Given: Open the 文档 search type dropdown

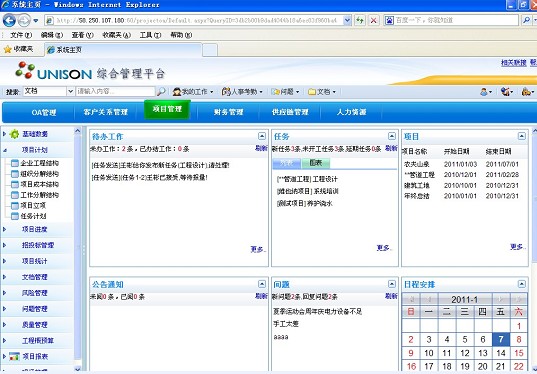Looking at the screenshot, I should tap(70, 91).
